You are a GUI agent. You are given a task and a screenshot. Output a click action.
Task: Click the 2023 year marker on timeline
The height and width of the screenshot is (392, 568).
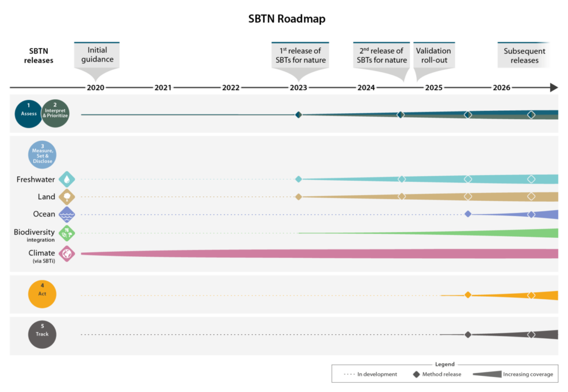tap(298, 88)
